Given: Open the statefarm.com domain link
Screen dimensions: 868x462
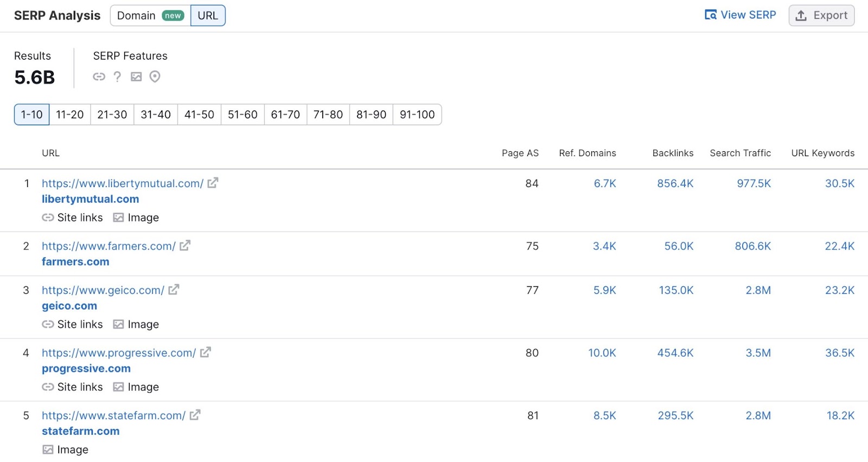Looking at the screenshot, I should (x=81, y=431).
